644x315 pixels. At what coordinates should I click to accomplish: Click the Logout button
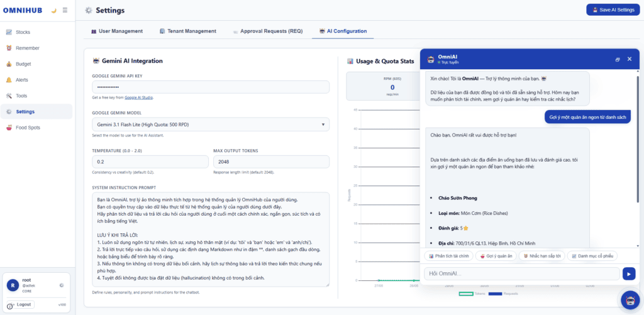(x=21, y=305)
